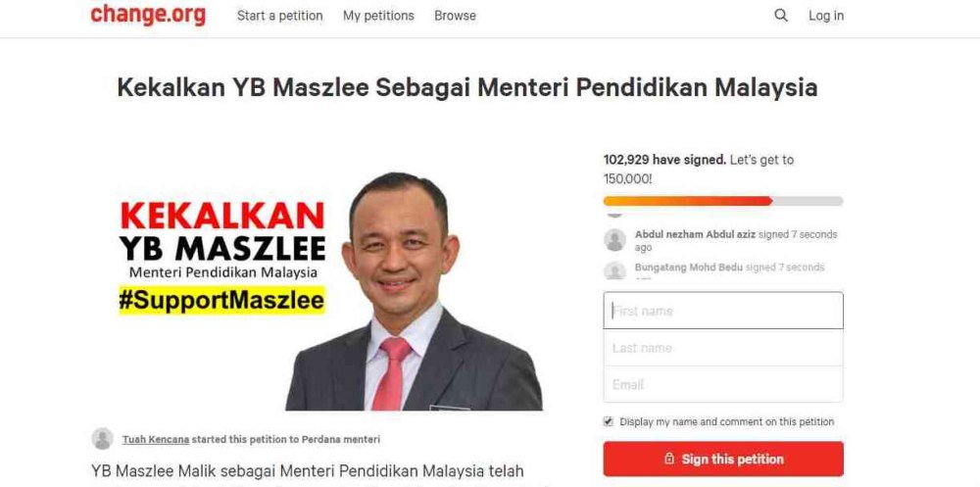Click the lock icon on Sign button
The height and width of the screenshot is (487, 980).
(669, 459)
